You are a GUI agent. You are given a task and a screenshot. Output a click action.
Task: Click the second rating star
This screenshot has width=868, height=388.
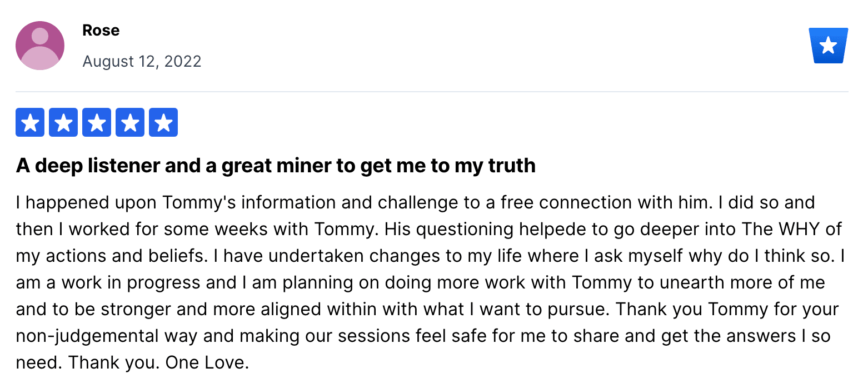pos(63,122)
